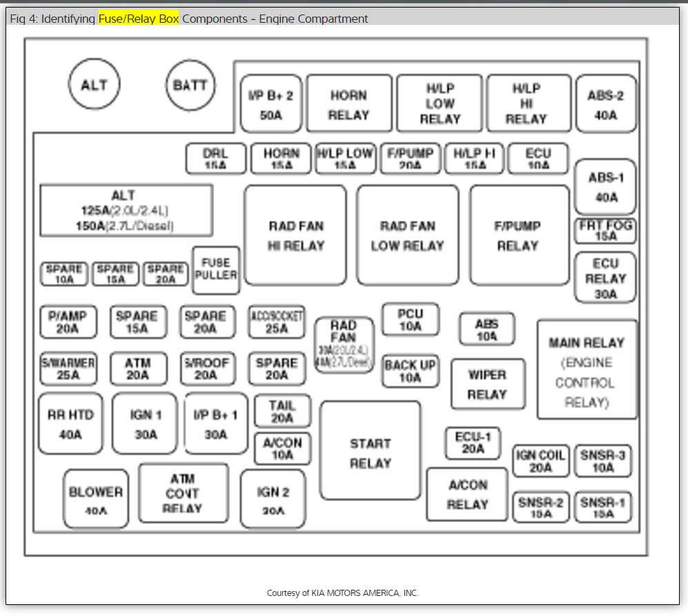Viewport: 688px width, 616px height.
Task: Click the round BATT terminal circle
Action: point(190,85)
